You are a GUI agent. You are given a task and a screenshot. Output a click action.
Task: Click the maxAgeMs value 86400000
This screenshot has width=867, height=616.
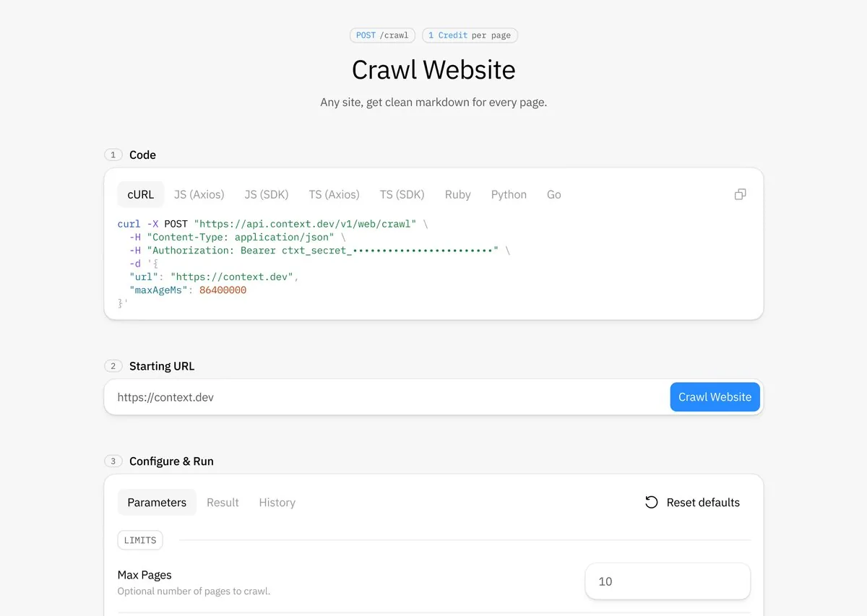pyautogui.click(x=223, y=290)
